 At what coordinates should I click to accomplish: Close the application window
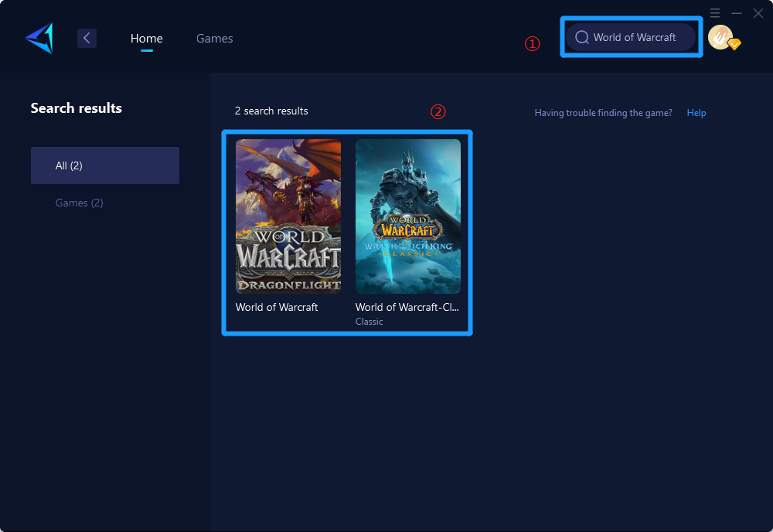pyautogui.click(x=758, y=13)
